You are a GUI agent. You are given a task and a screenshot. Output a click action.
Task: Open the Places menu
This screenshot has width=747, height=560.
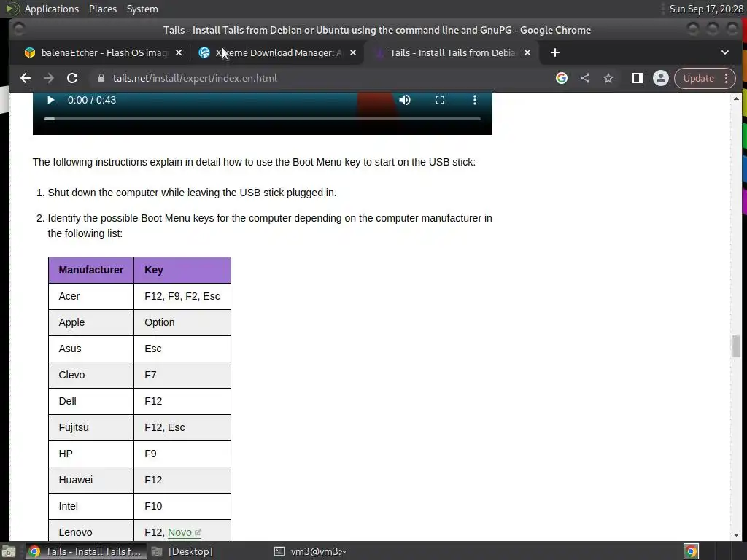coord(103,9)
